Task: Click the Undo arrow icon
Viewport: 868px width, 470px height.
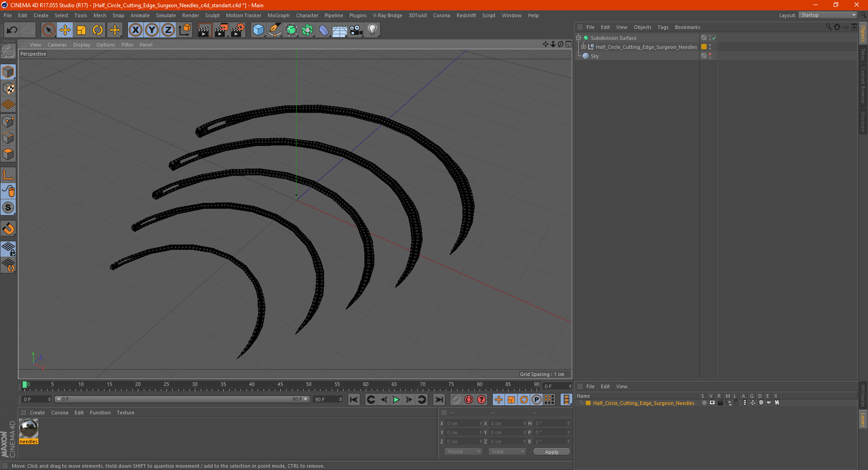Action: tap(12, 30)
